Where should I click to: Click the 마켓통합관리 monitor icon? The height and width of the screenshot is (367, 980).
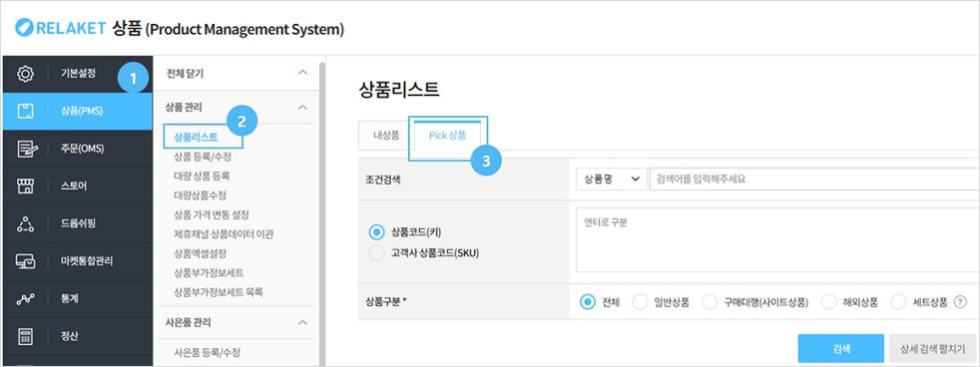coord(25,261)
